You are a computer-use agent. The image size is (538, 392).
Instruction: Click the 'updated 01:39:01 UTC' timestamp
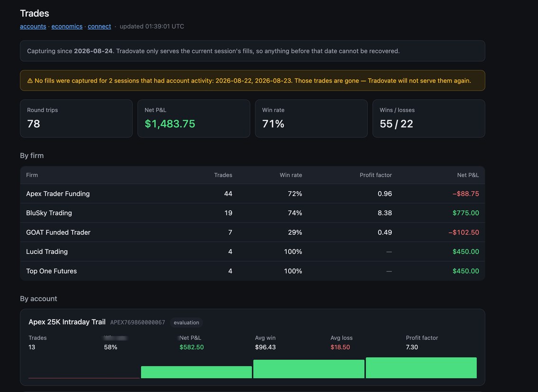click(151, 27)
